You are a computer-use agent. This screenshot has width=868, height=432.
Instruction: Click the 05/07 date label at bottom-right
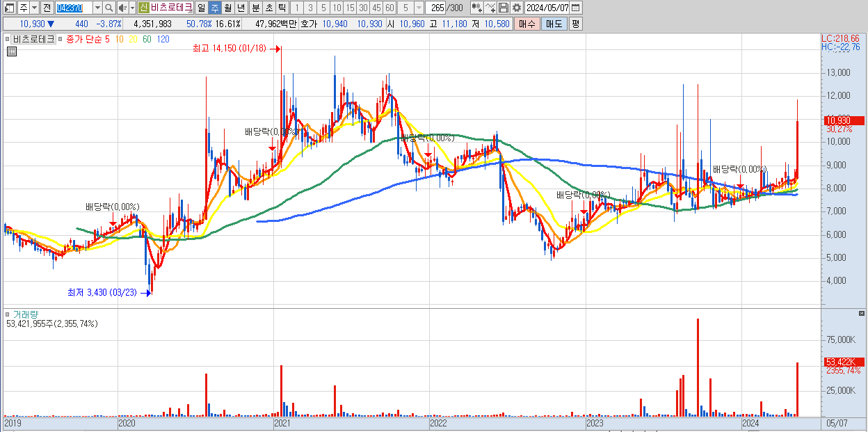tap(837, 423)
